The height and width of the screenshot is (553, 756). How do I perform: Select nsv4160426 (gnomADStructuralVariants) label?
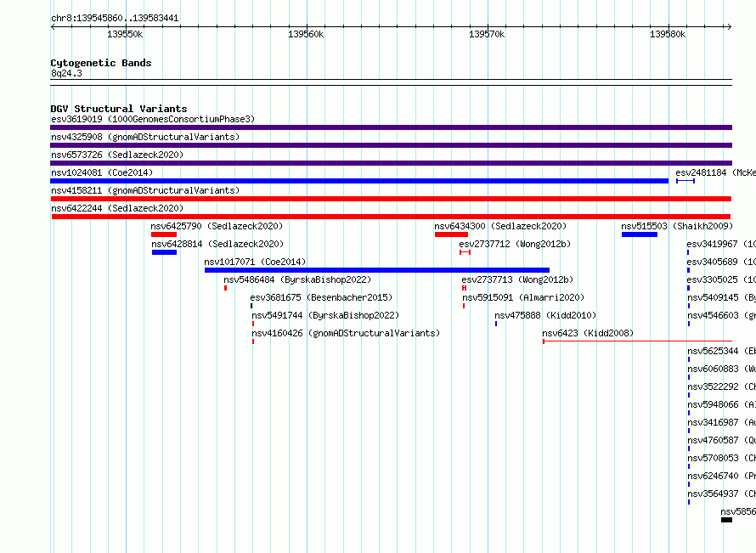(x=346, y=333)
